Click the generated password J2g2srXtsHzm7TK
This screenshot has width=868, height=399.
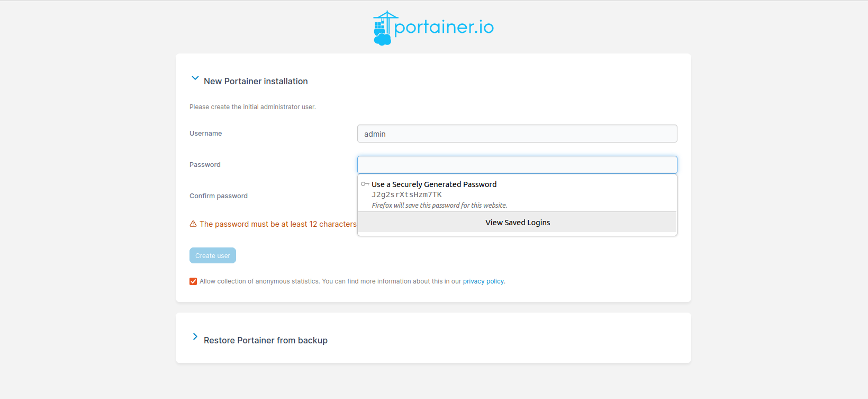click(406, 194)
